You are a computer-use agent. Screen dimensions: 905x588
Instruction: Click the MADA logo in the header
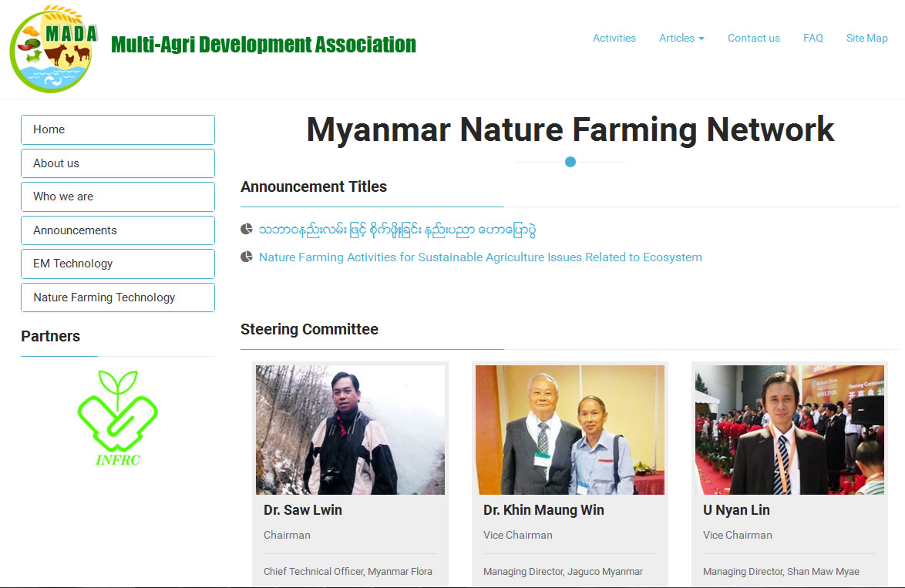tap(52, 49)
